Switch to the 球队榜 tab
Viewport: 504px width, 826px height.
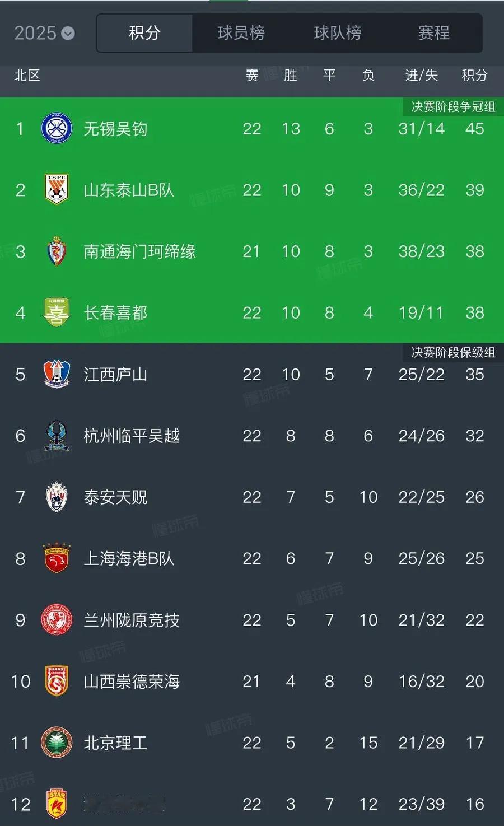337,33
